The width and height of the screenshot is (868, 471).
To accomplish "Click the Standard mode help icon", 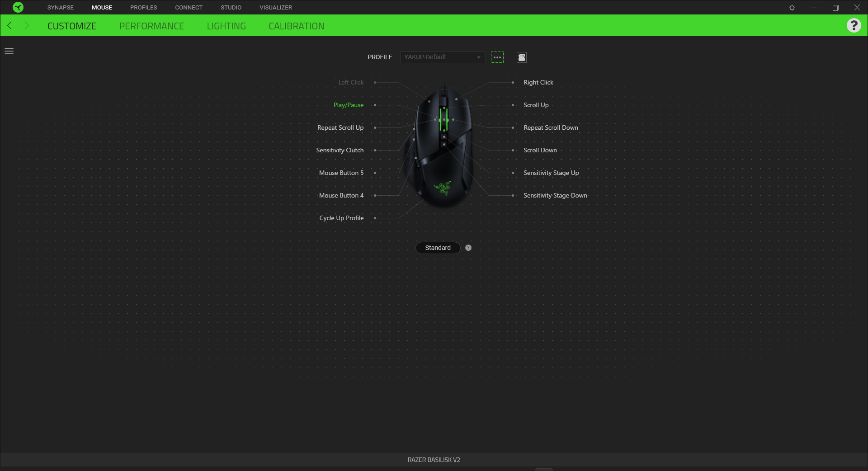I will (468, 248).
